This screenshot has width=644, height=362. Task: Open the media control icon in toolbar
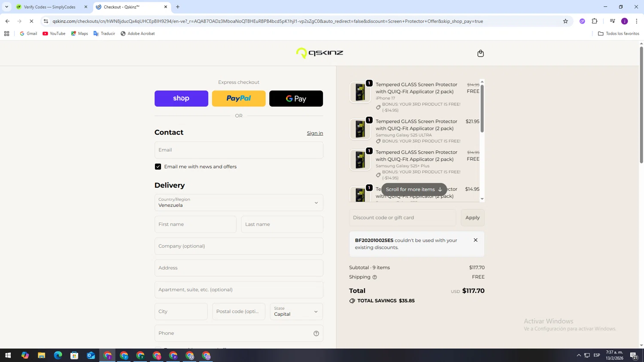coord(612,21)
